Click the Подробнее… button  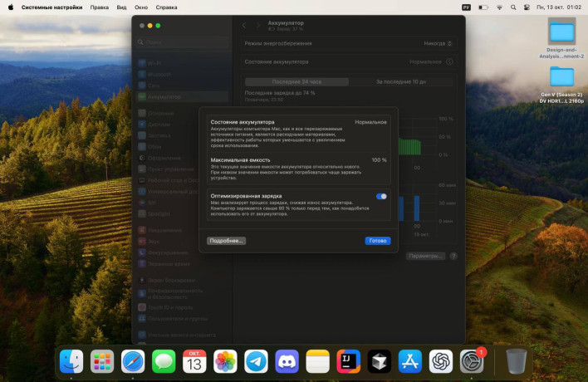(x=227, y=241)
